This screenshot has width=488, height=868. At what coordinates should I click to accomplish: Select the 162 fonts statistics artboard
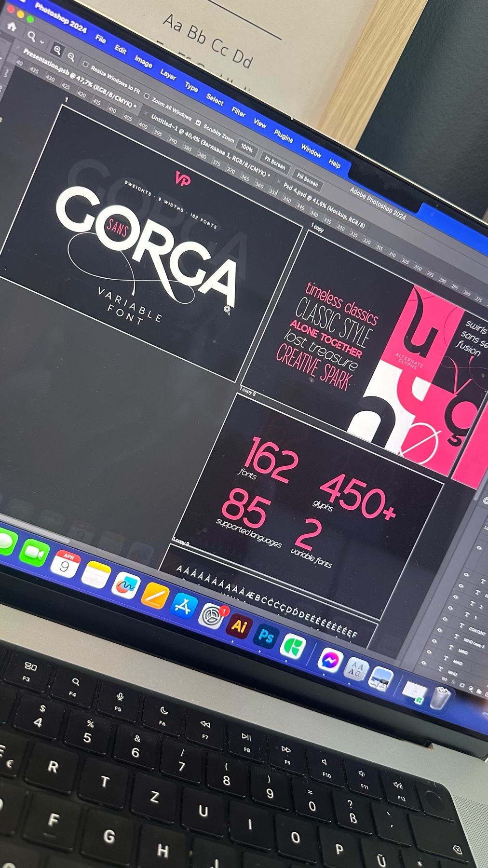pyautogui.click(x=309, y=506)
